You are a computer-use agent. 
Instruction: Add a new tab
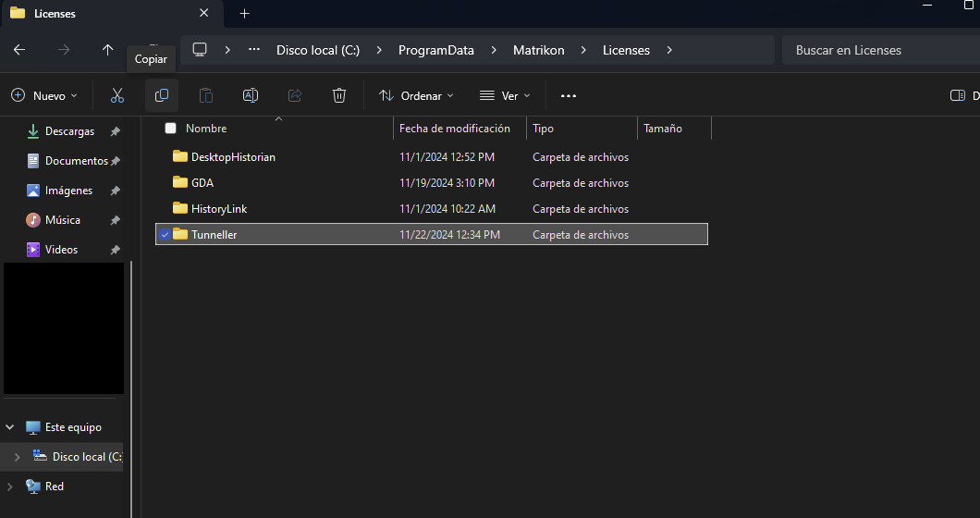coord(244,13)
